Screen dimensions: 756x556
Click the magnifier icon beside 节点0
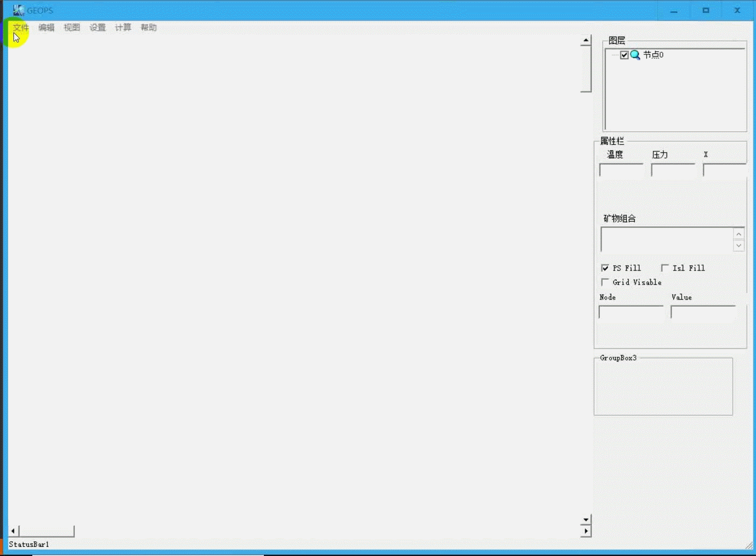pos(635,55)
